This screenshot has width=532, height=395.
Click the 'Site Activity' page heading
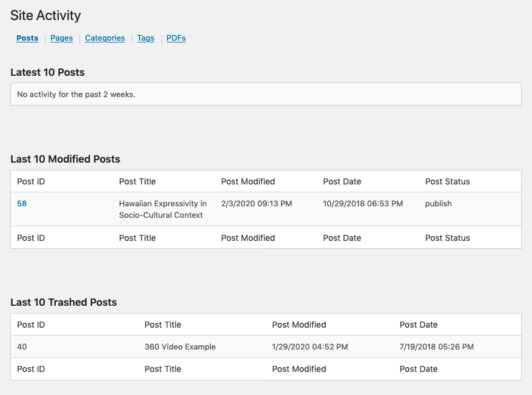coord(45,15)
